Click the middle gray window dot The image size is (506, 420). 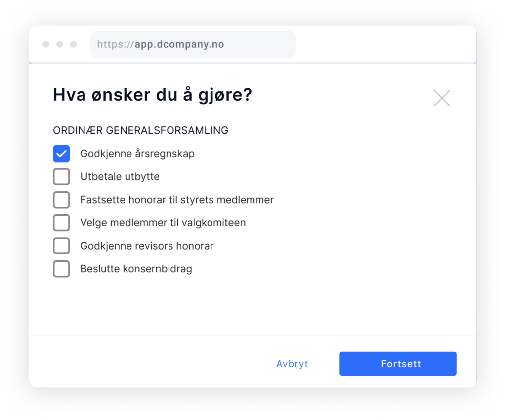(x=60, y=44)
